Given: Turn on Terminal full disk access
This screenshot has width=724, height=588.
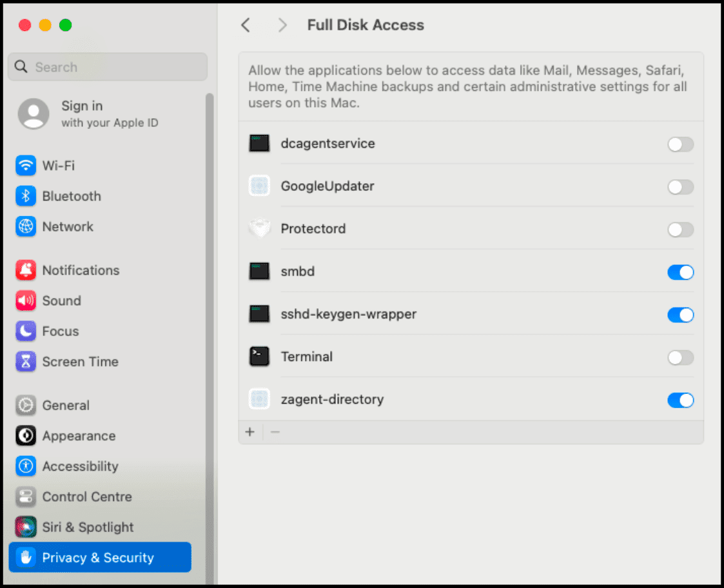Looking at the screenshot, I should (x=680, y=357).
